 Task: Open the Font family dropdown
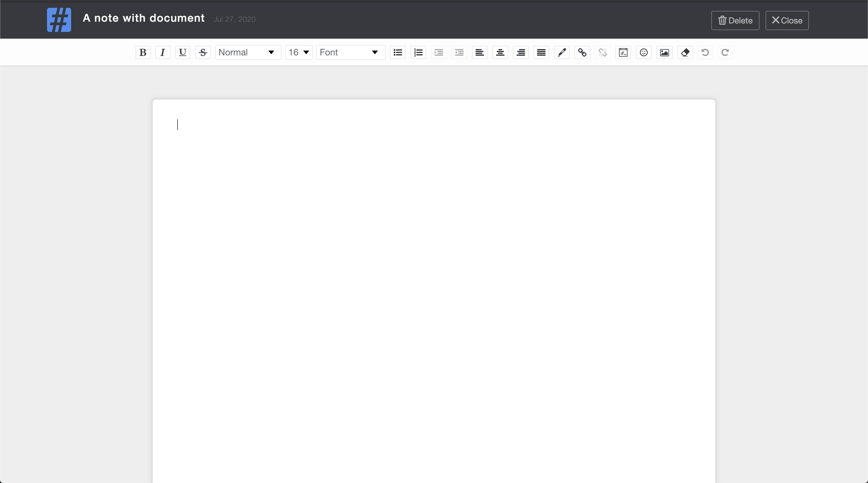[351, 52]
